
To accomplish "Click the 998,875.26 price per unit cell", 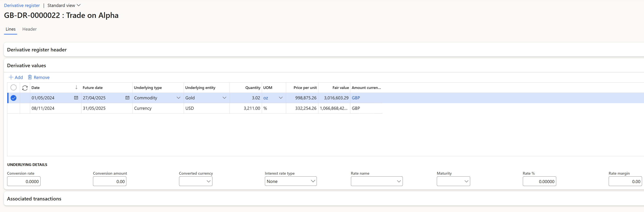I will [x=302, y=98].
